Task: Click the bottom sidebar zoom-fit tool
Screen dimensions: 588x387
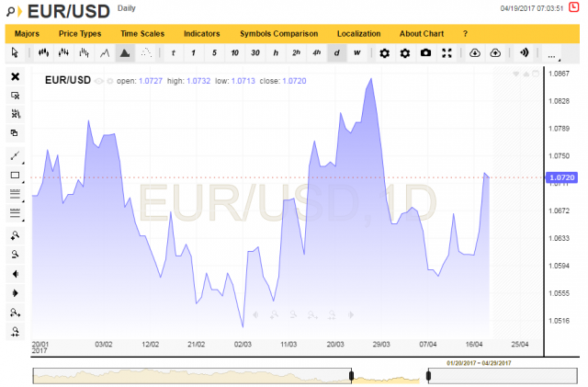Action: click(15, 332)
